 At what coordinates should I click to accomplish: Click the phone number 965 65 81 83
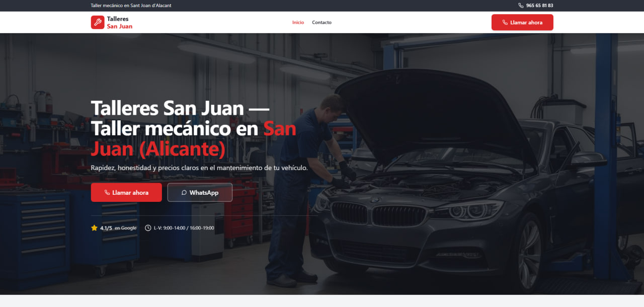point(539,6)
